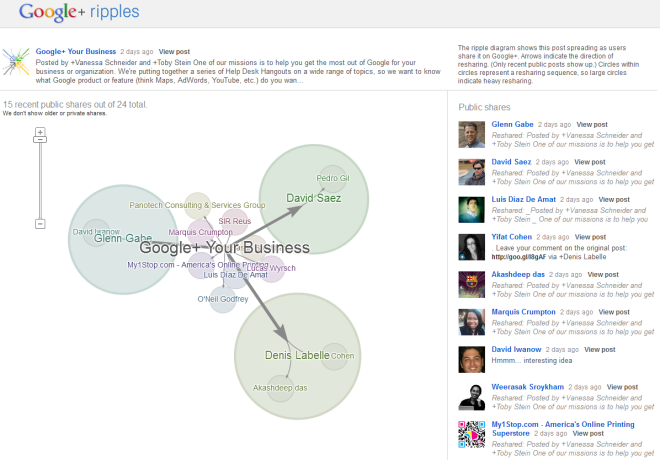The image size is (660, 460).
Task: Click Yifat Cohen's avatar in shares list
Action: click(x=472, y=247)
